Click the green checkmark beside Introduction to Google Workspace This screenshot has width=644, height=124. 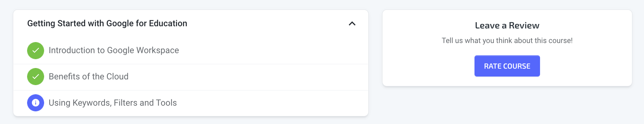(36, 51)
